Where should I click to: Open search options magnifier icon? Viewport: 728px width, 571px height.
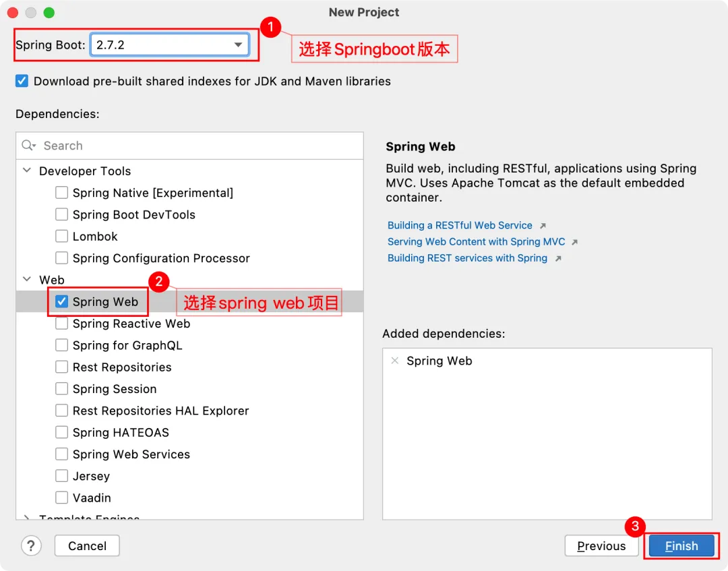coord(28,146)
